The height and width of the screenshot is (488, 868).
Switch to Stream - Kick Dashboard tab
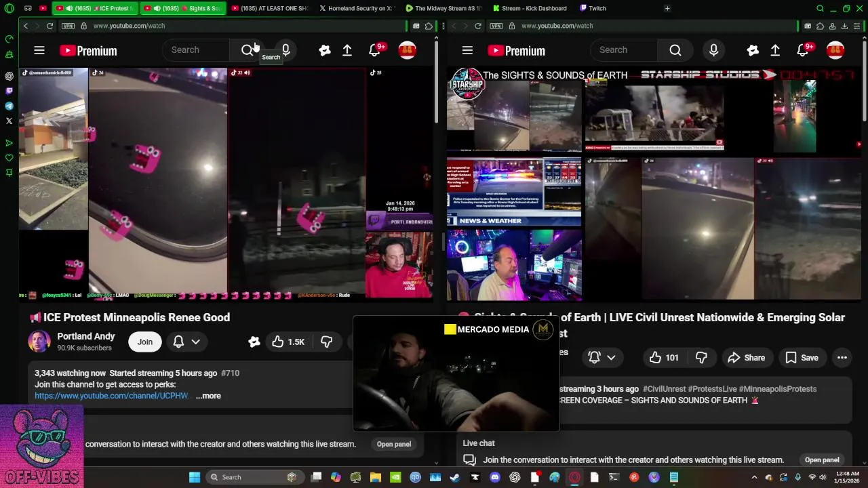[x=532, y=9]
